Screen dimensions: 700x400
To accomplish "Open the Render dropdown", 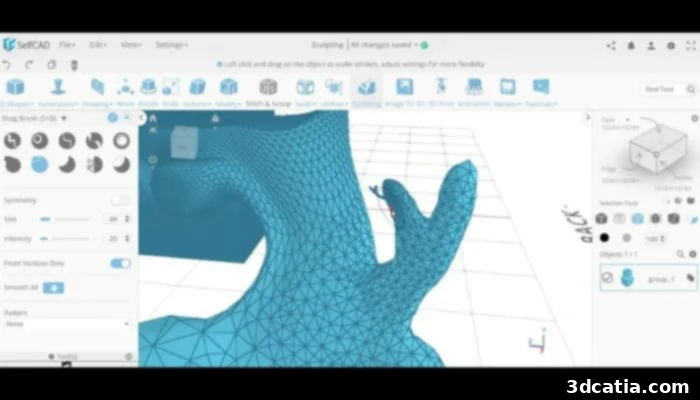I will pos(508,92).
